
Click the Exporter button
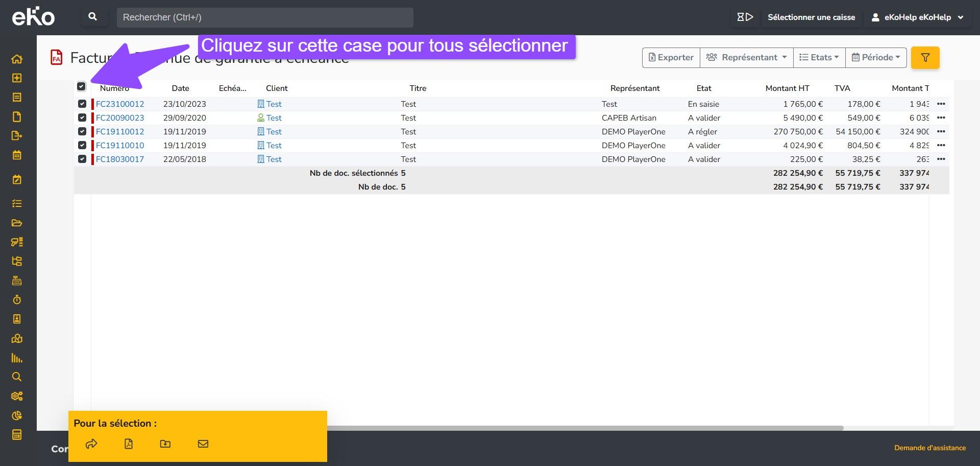tap(671, 58)
